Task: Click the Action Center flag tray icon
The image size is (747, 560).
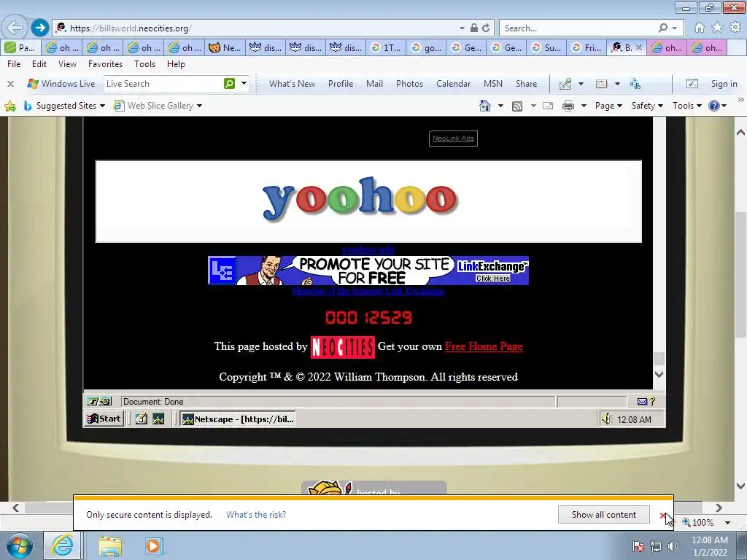Action: pyautogui.click(x=638, y=546)
